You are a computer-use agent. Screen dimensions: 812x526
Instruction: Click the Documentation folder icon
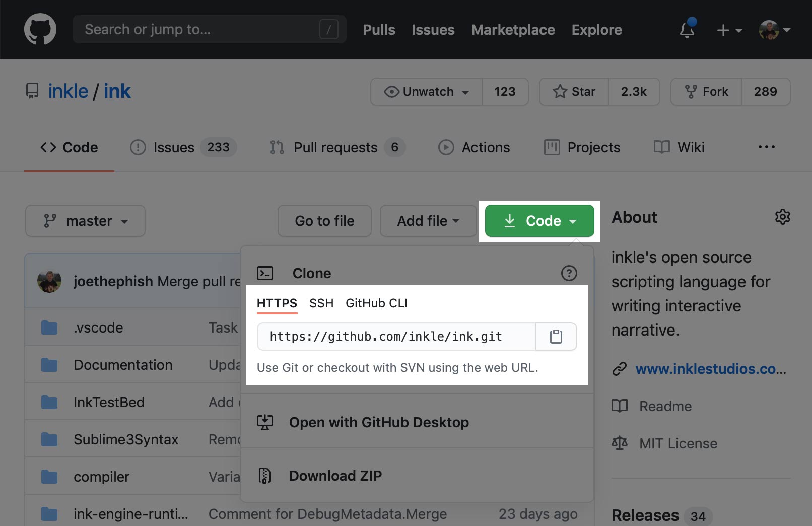coord(49,365)
